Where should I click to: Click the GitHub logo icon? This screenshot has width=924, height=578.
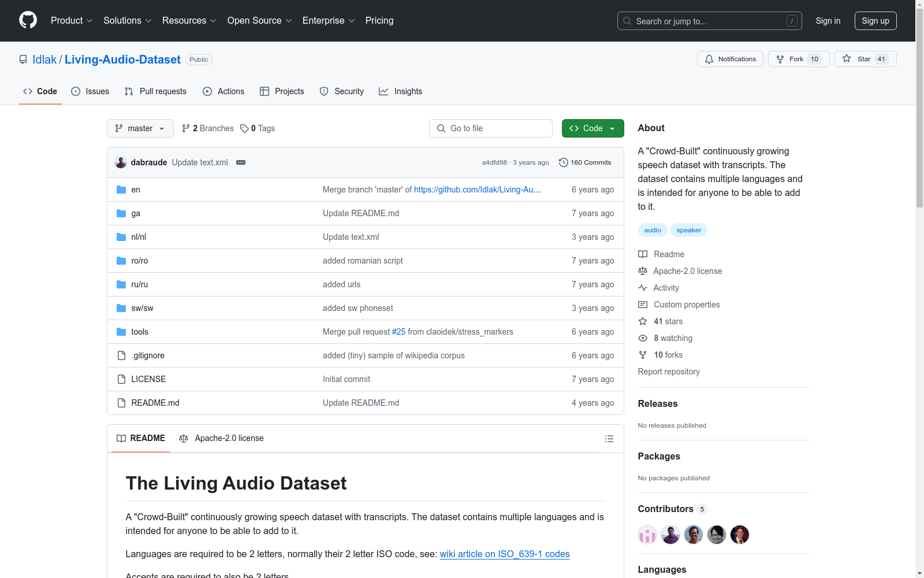pyautogui.click(x=28, y=20)
